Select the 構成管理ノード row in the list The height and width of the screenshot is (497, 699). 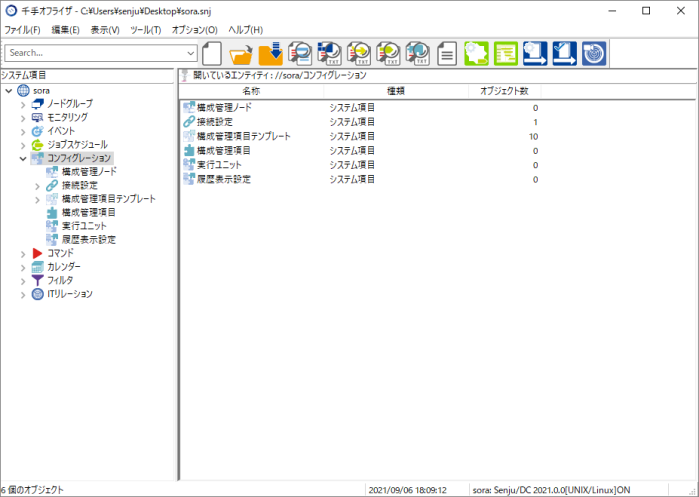point(361,107)
